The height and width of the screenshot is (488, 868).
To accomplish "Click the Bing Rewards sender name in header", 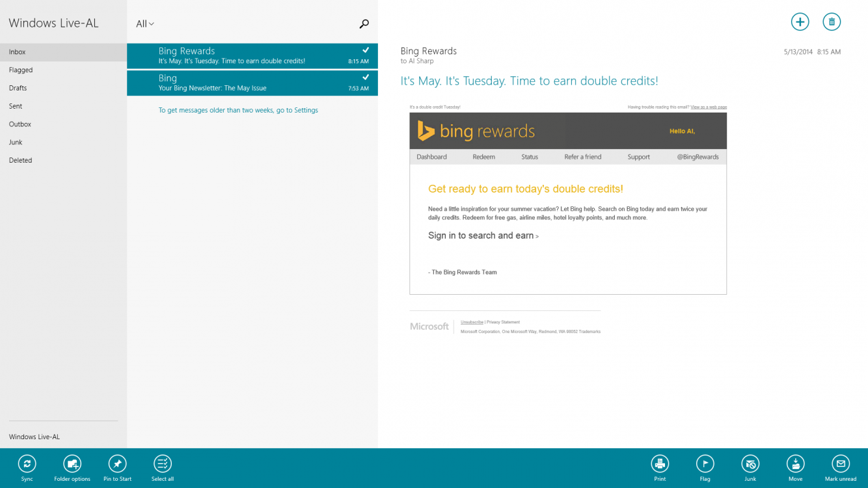I will pos(429,51).
